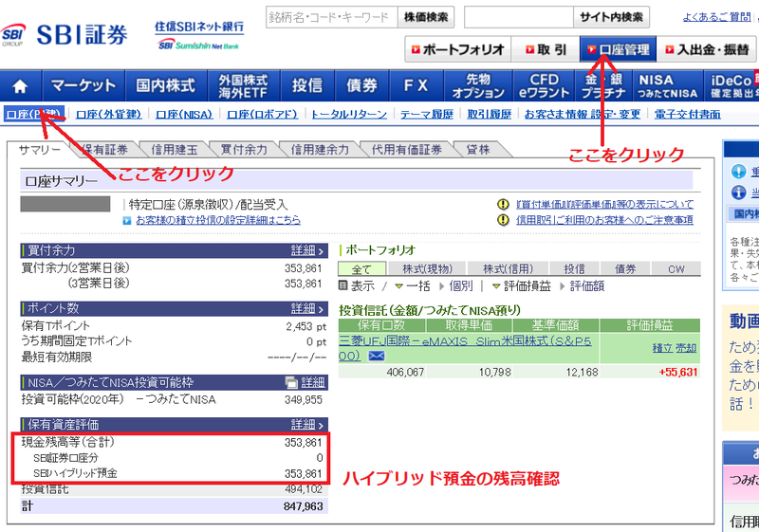
Task: Click mail icon next to eMAXIS Slim fund
Action: pos(376,357)
